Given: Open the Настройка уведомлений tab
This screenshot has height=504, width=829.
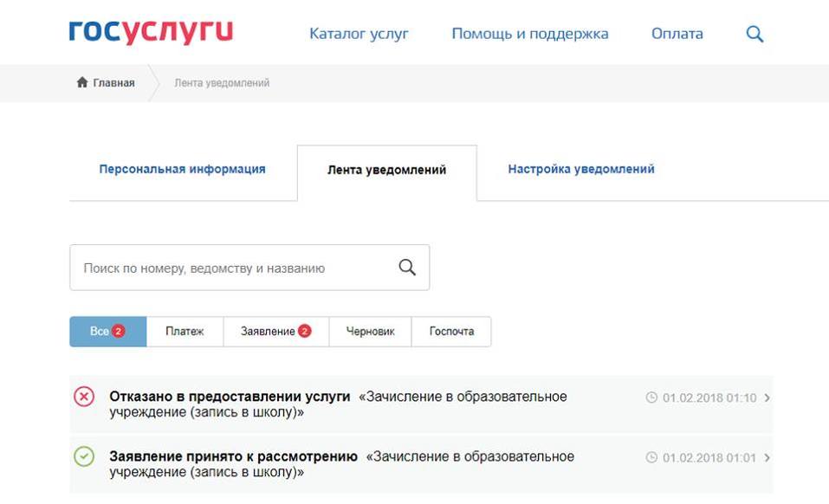Looking at the screenshot, I should click(580, 170).
